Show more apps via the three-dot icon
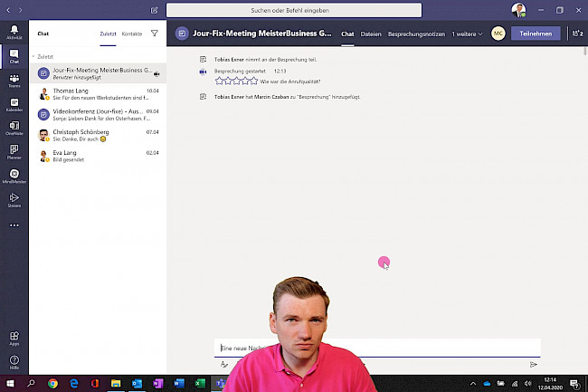This screenshot has height=392, width=588. (x=14, y=225)
